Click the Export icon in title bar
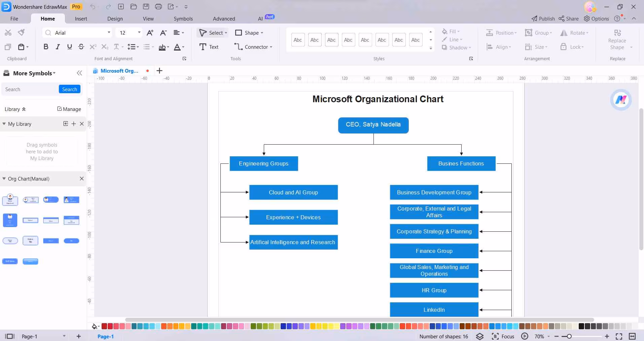 click(x=171, y=7)
